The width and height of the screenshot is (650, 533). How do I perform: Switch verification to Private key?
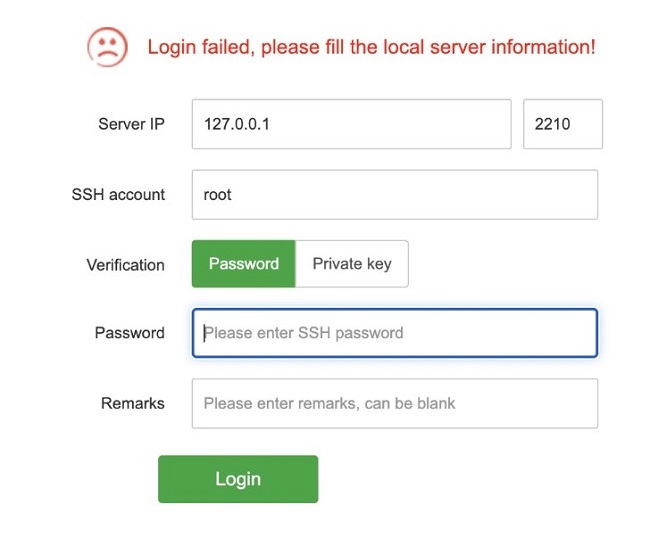click(352, 264)
